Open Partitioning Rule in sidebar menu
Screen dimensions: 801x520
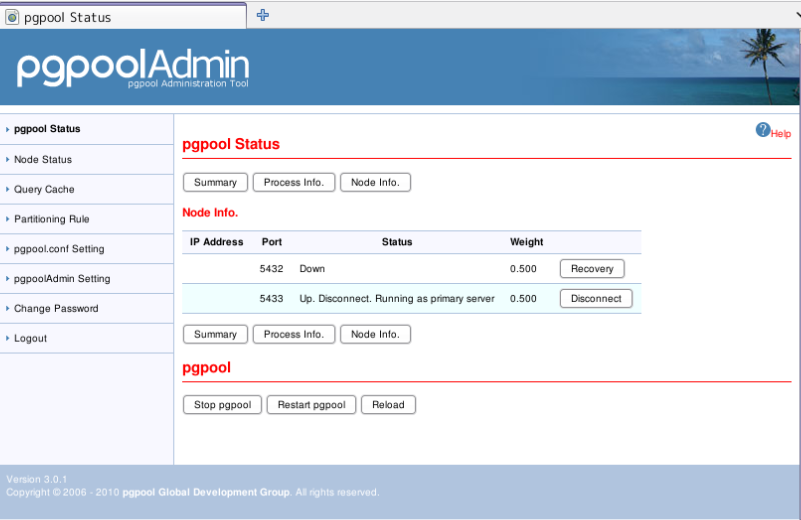pos(52,219)
